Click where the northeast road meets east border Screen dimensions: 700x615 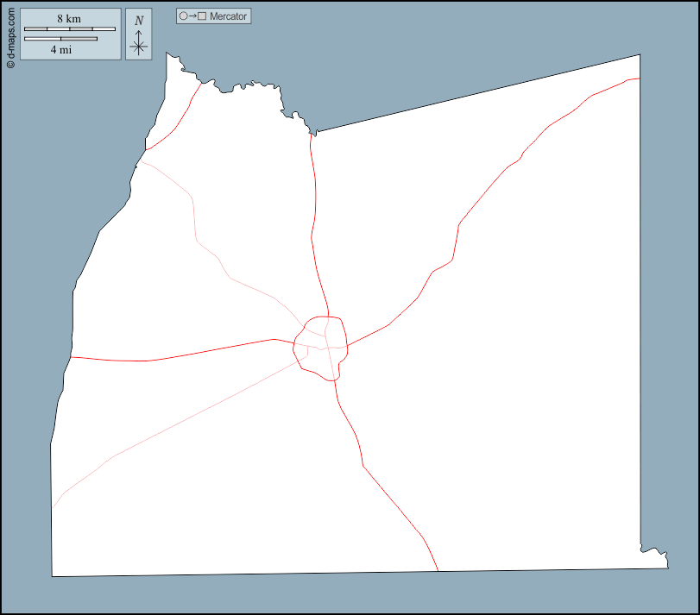640,78
